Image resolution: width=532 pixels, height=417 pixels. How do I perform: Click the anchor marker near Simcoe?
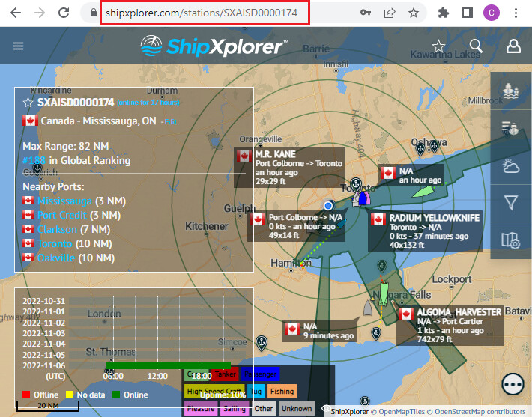coord(262,343)
